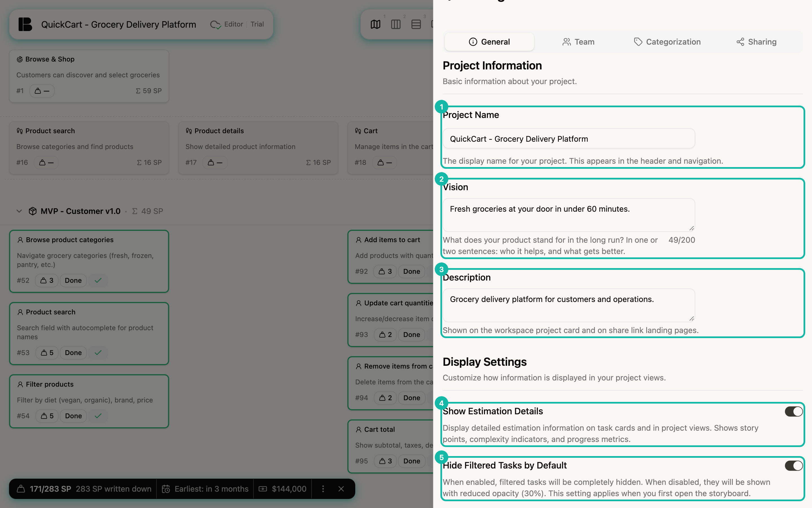Open the Remove items from cart card #94
The height and width of the screenshot is (508, 812).
coord(390,383)
